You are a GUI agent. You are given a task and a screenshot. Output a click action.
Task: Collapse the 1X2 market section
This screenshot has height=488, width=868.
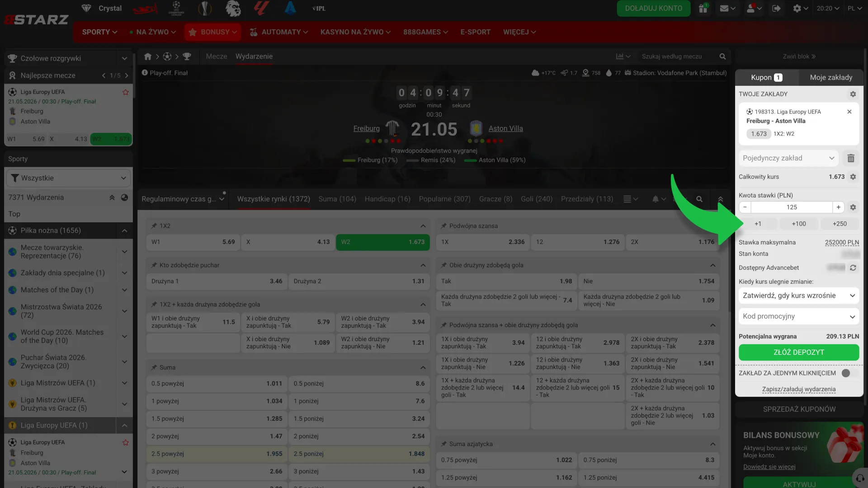coord(423,226)
